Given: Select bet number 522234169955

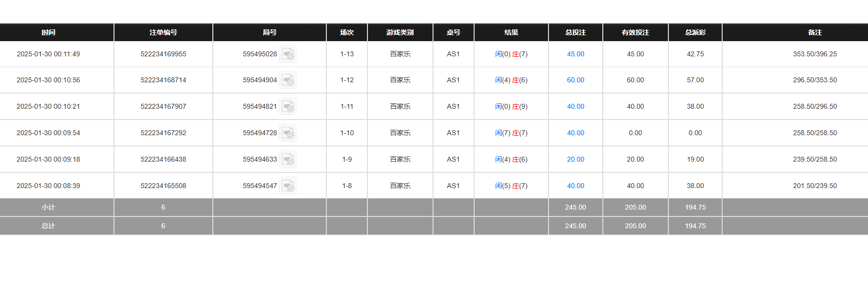Looking at the screenshot, I should point(163,54).
